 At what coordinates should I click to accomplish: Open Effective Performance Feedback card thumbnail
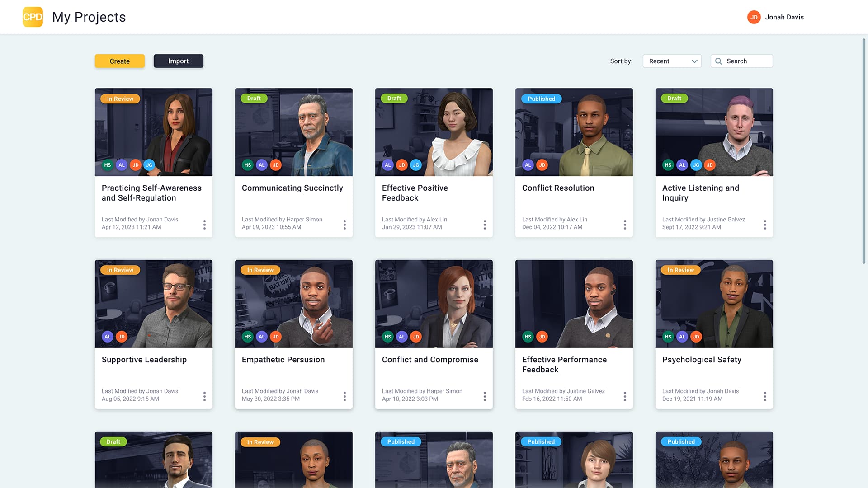574,304
